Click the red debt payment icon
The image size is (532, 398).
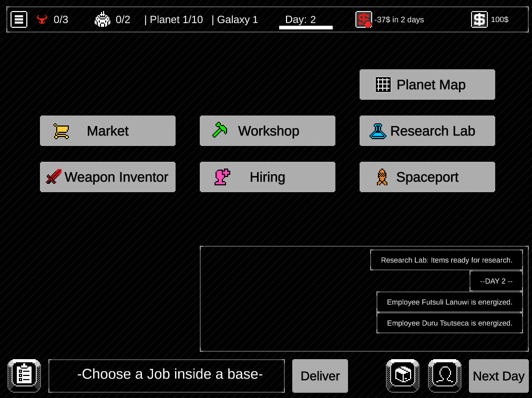(x=363, y=20)
